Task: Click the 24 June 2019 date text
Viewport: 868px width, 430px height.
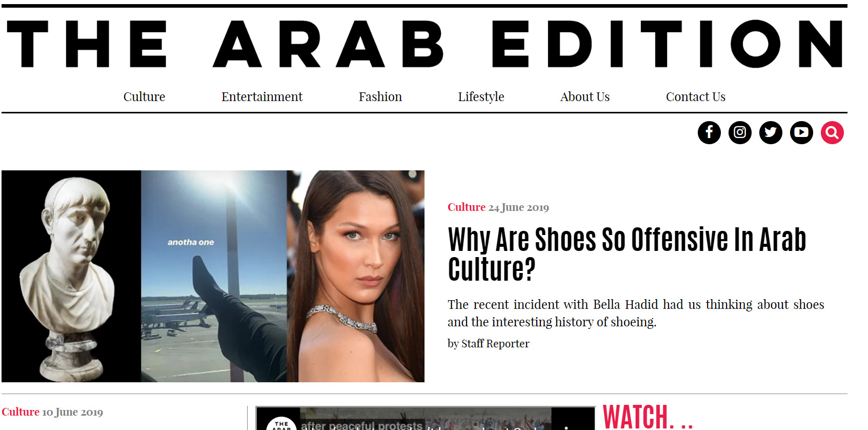Action: tap(518, 207)
